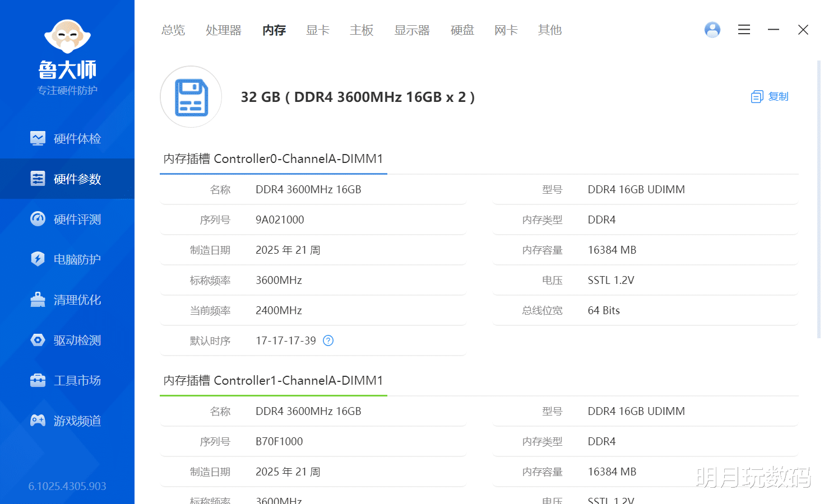
Task: Click 内存容量 16384 MB under Controller0
Action: click(612, 250)
